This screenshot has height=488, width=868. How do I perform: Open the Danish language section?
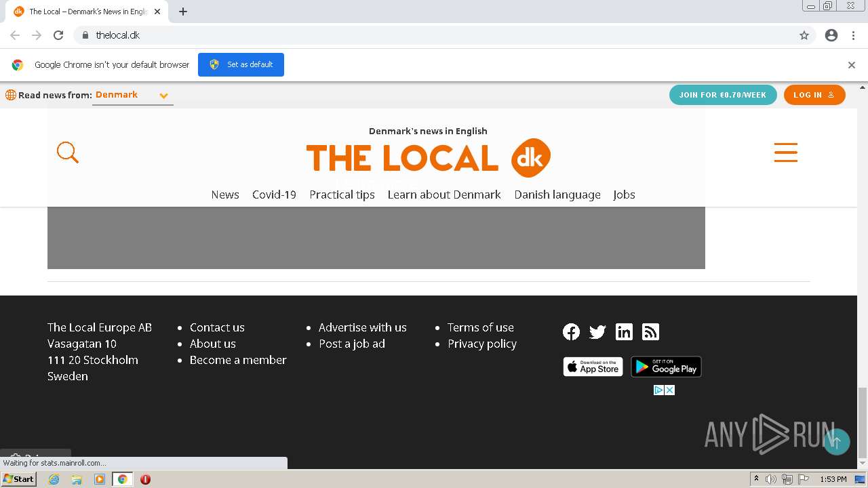(x=557, y=195)
